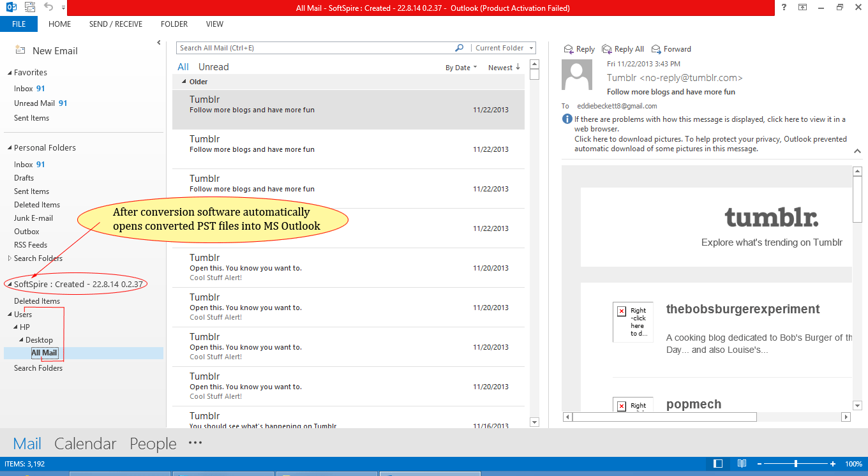Click the search magnifier icon
868x476 pixels.
[x=459, y=48]
